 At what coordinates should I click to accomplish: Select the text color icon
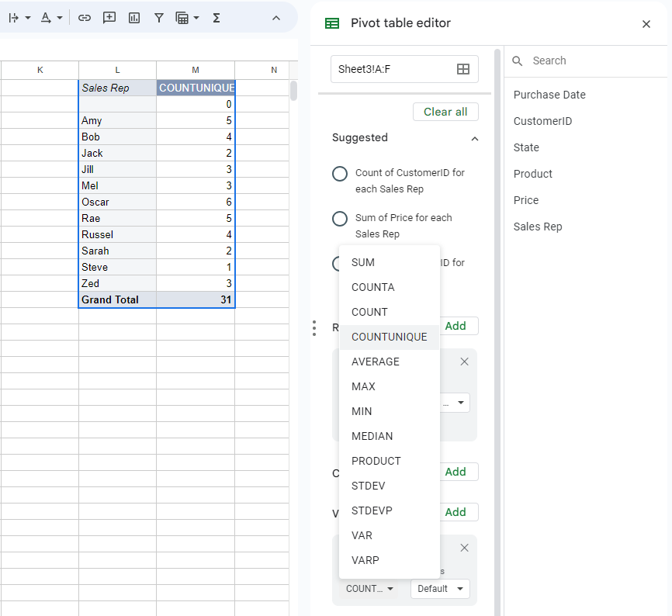(x=47, y=17)
